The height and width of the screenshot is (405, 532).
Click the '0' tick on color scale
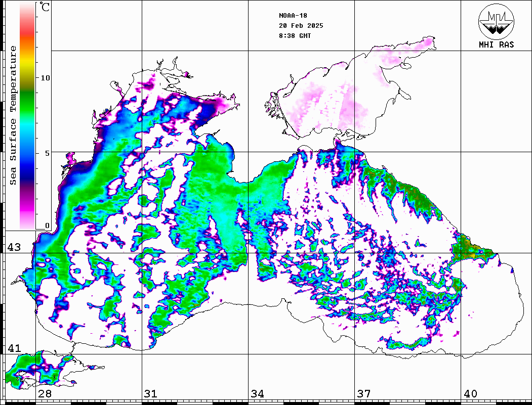pos(47,226)
